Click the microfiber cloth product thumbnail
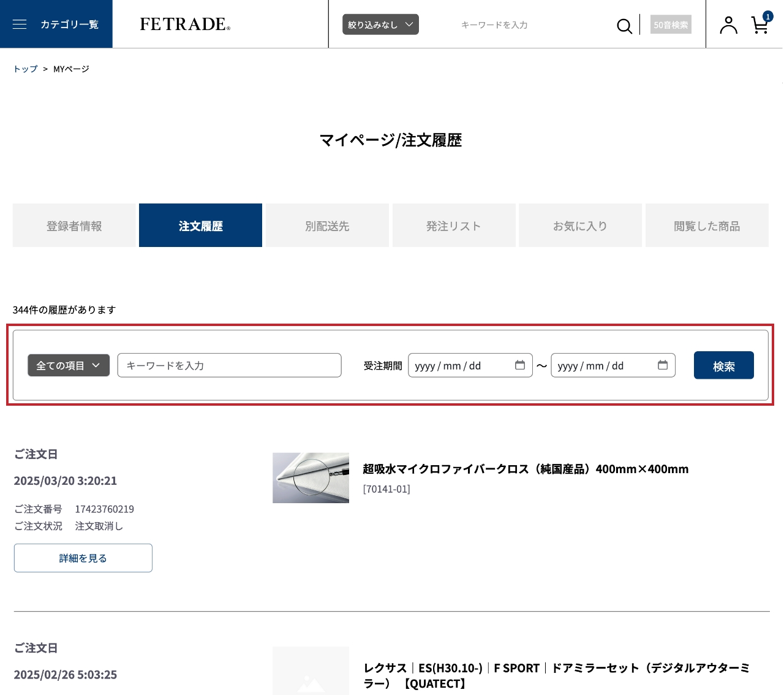The height and width of the screenshot is (695, 784). [311, 477]
